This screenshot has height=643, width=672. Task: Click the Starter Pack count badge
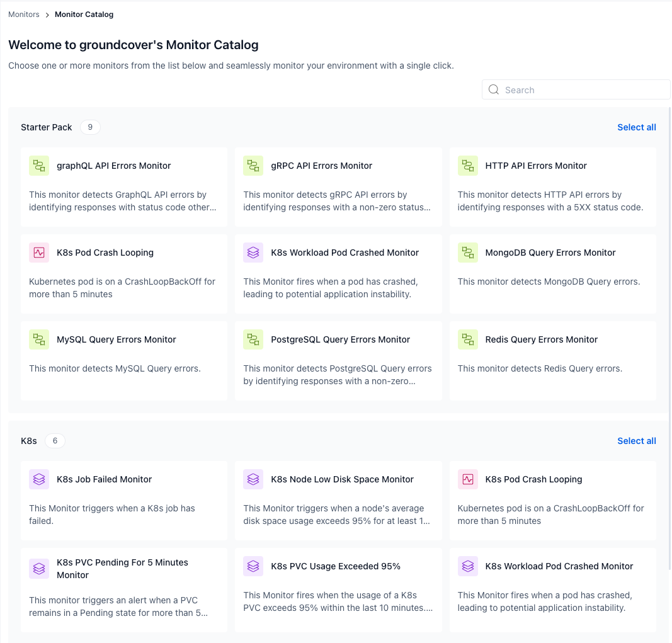(x=90, y=127)
